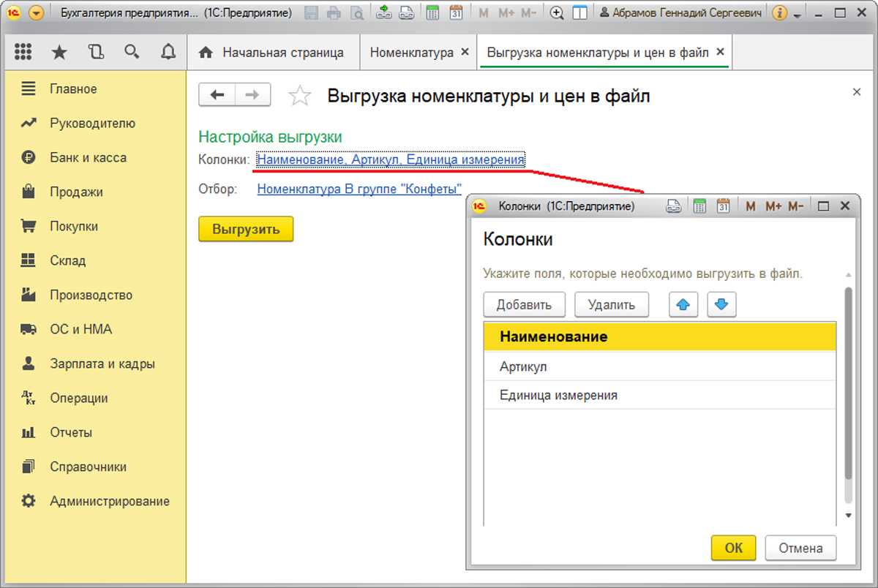Screen dimensions: 878x588
Task: Open the sections grid menu icon
Action: point(23,52)
